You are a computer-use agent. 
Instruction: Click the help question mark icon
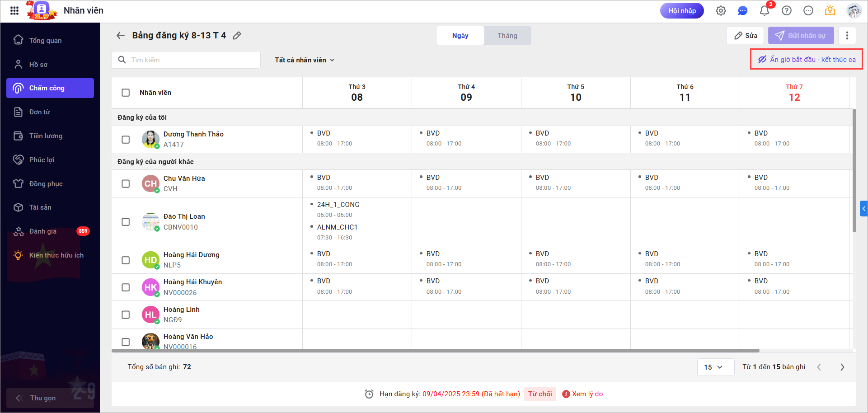pos(787,11)
